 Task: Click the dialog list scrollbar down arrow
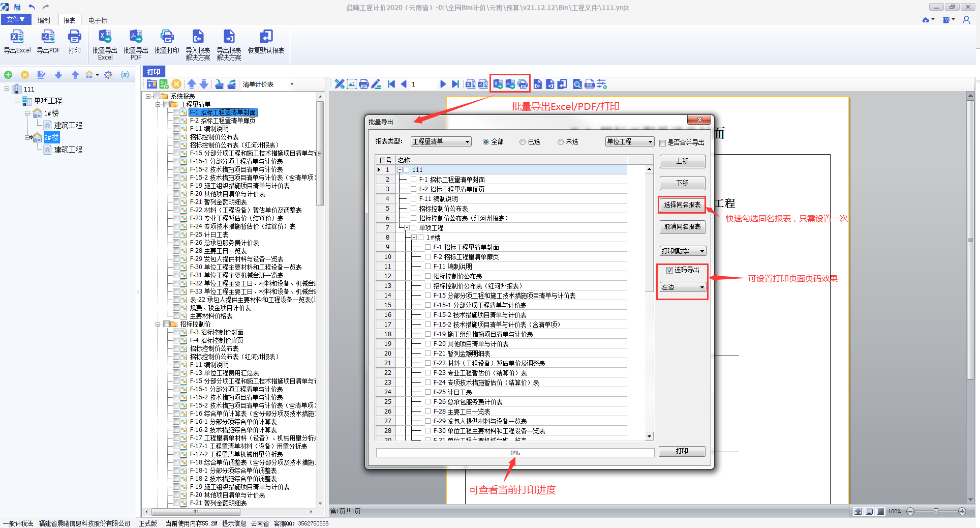coord(649,436)
